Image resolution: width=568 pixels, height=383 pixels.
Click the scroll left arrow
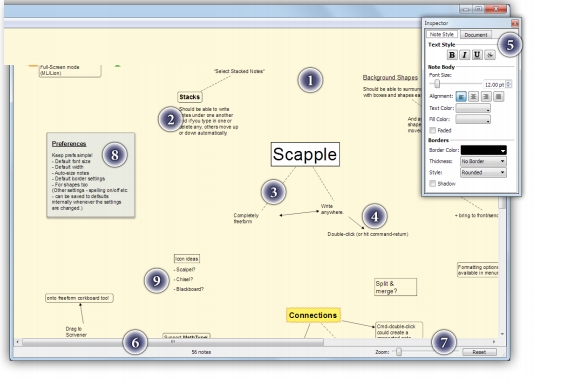[17, 342]
